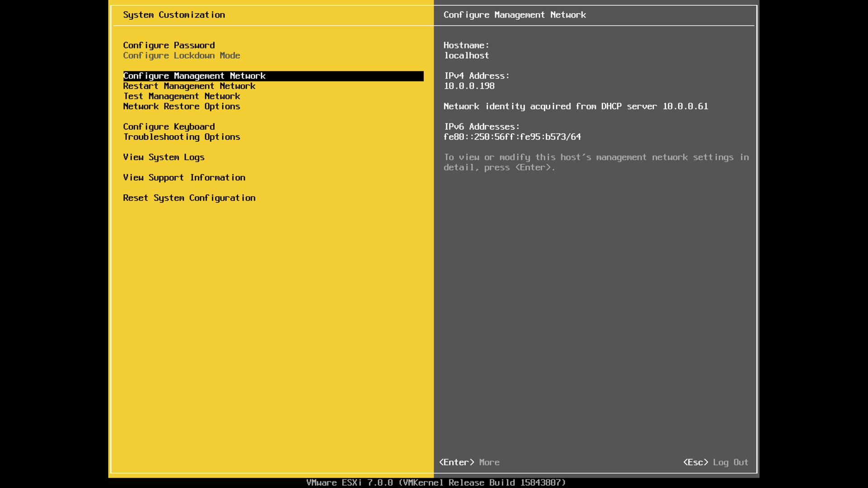Open the highlighted Configure Management Network entry
Image resolution: width=868 pixels, height=488 pixels.
pyautogui.click(x=273, y=76)
